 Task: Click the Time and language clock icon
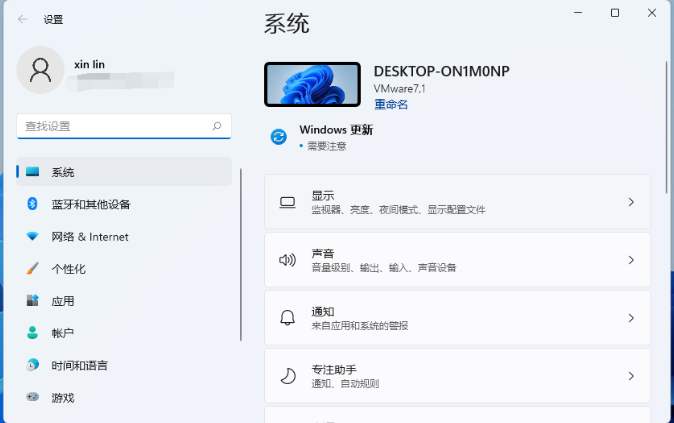pyautogui.click(x=32, y=365)
